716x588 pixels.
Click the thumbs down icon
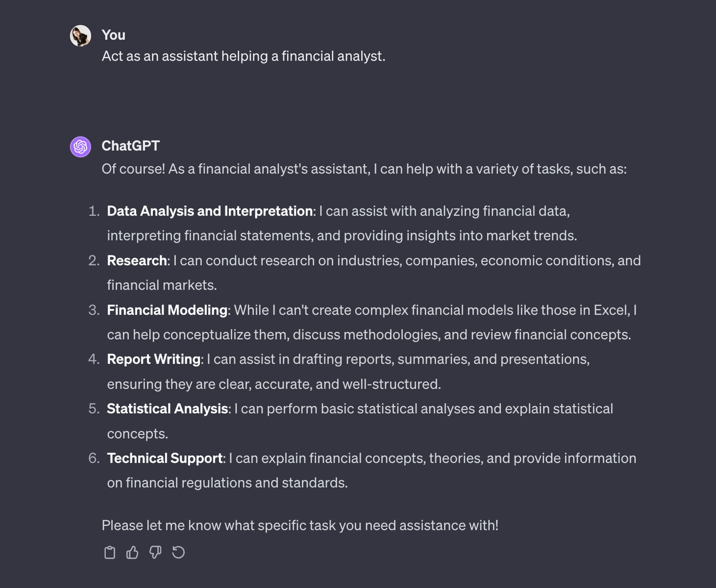pyautogui.click(x=155, y=553)
